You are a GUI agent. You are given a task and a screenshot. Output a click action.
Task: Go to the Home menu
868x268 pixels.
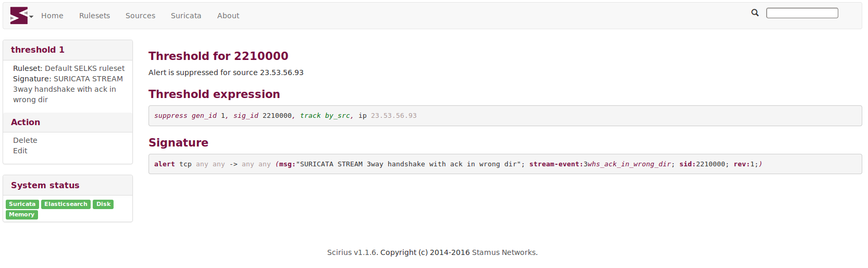point(52,16)
